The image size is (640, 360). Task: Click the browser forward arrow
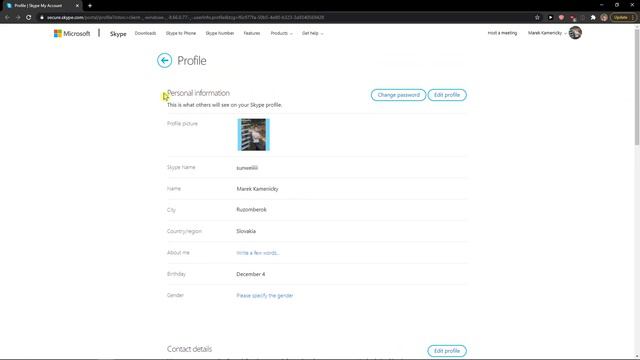pos(18,18)
